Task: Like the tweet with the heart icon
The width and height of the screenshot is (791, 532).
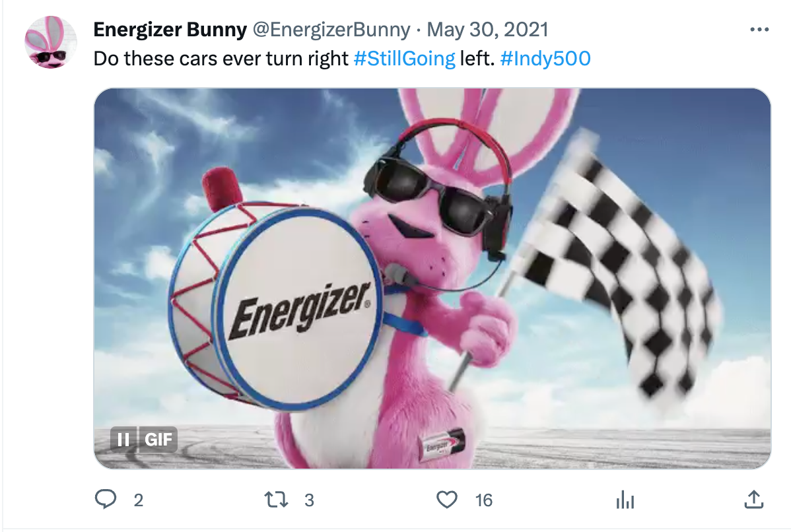Action: (x=446, y=500)
